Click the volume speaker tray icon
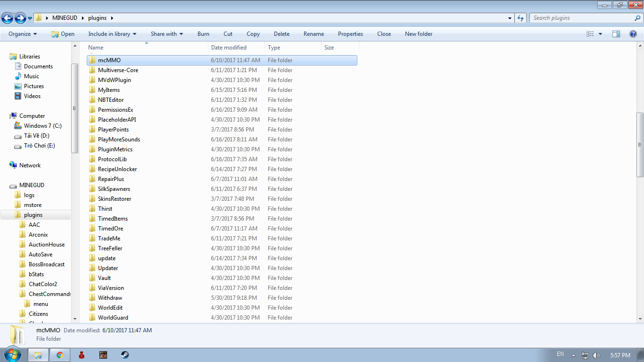644x362 pixels. pos(596,355)
